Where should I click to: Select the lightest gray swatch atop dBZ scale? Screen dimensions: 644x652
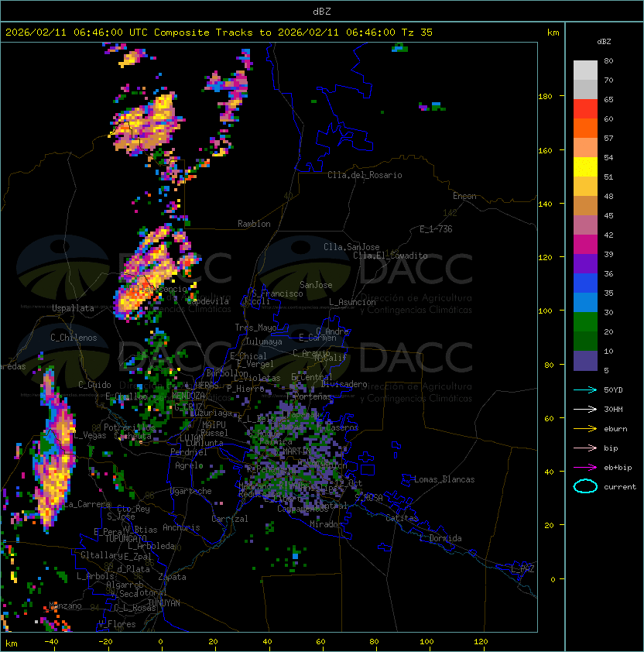(x=585, y=70)
